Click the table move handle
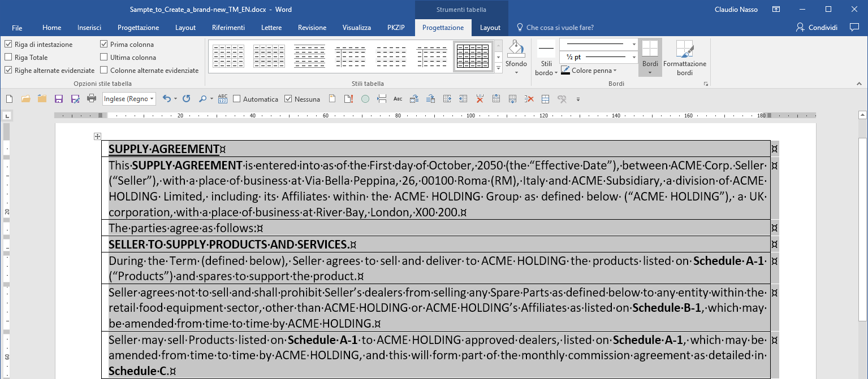This screenshot has width=868, height=379. (97, 136)
